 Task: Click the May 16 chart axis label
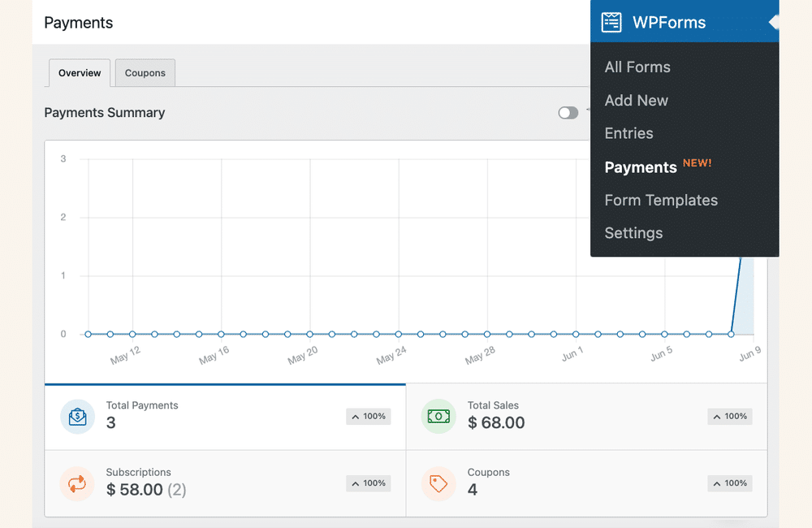point(214,356)
